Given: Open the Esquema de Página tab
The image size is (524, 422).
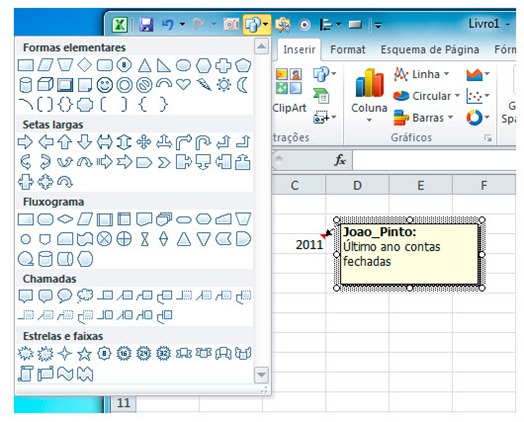Looking at the screenshot, I should (x=430, y=50).
